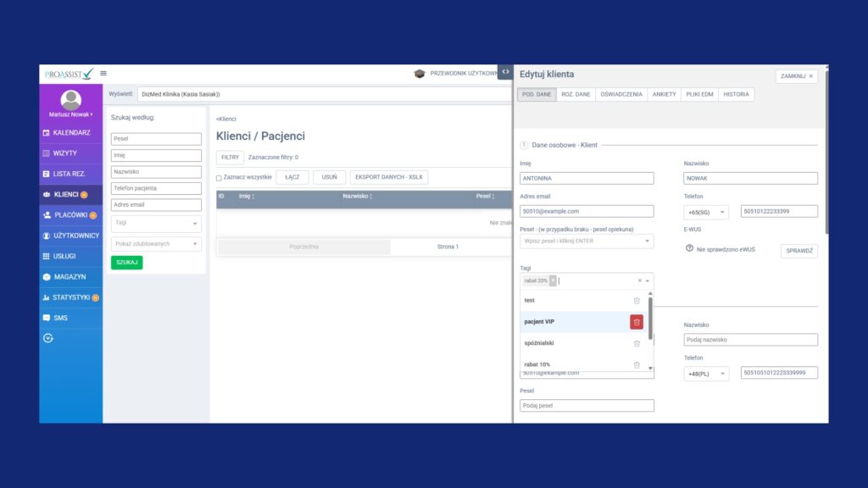Click the tag list dropdown scrollbar

(651, 318)
